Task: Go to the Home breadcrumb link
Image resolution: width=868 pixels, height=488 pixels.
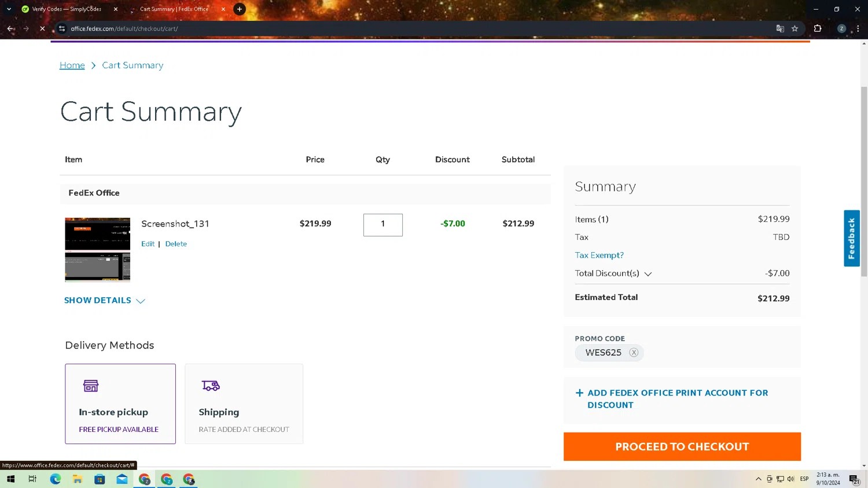Action: tap(72, 65)
